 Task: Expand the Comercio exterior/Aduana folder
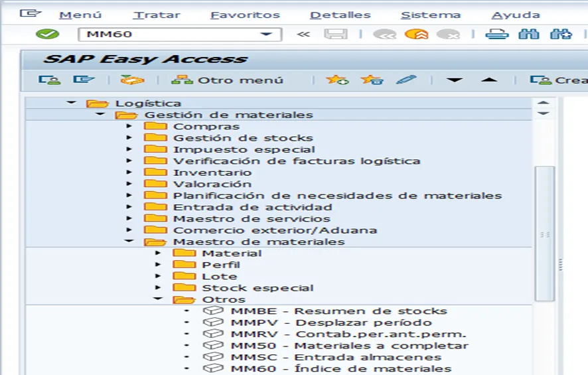tap(129, 230)
